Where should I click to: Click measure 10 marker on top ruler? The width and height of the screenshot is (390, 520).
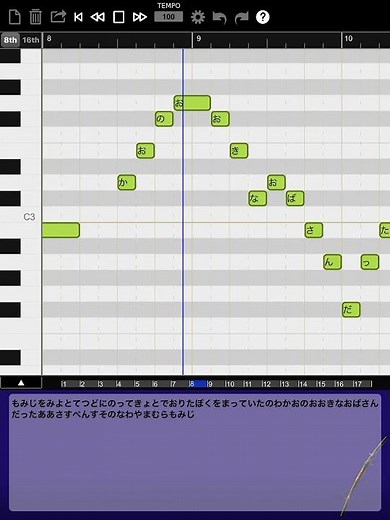348,38
